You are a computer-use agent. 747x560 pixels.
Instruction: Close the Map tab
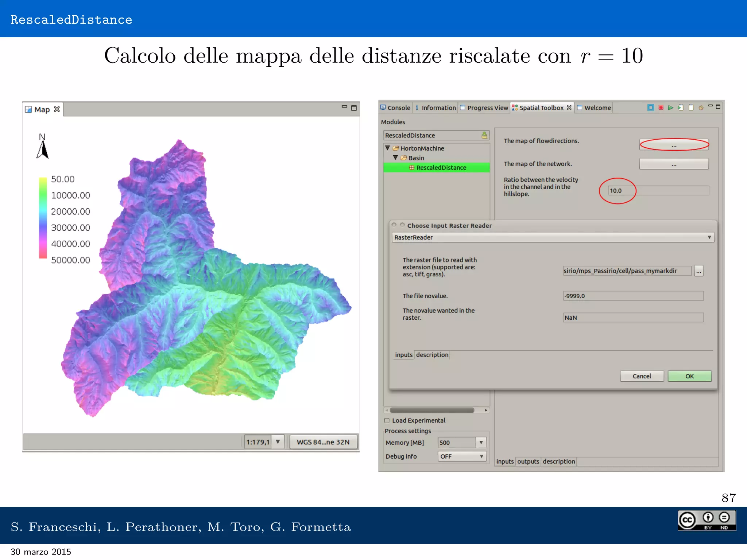coord(57,109)
